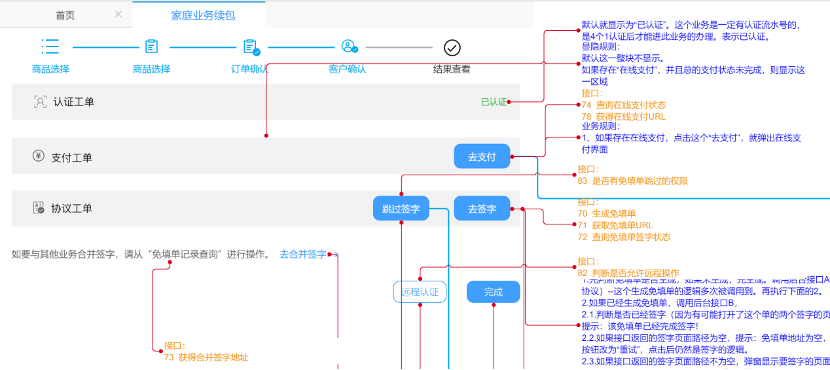Viewport: 830px width, 370px height.
Task: Click the list icon of the first step
Action: 50,47
